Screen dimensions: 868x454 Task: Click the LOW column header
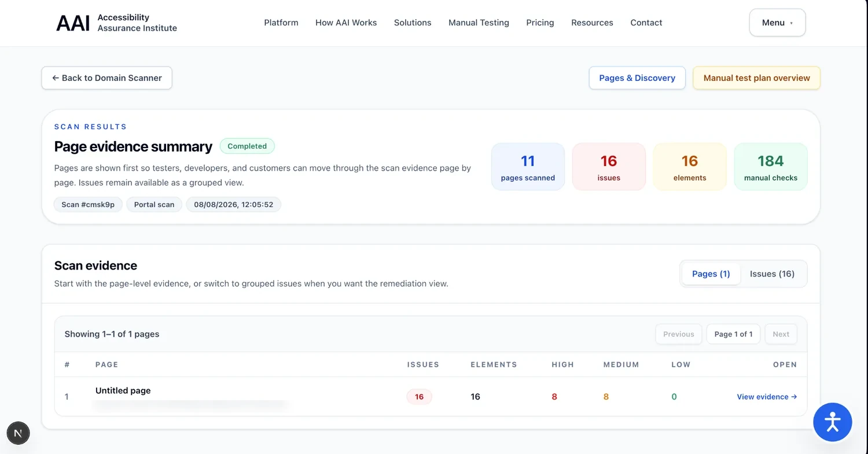click(681, 365)
